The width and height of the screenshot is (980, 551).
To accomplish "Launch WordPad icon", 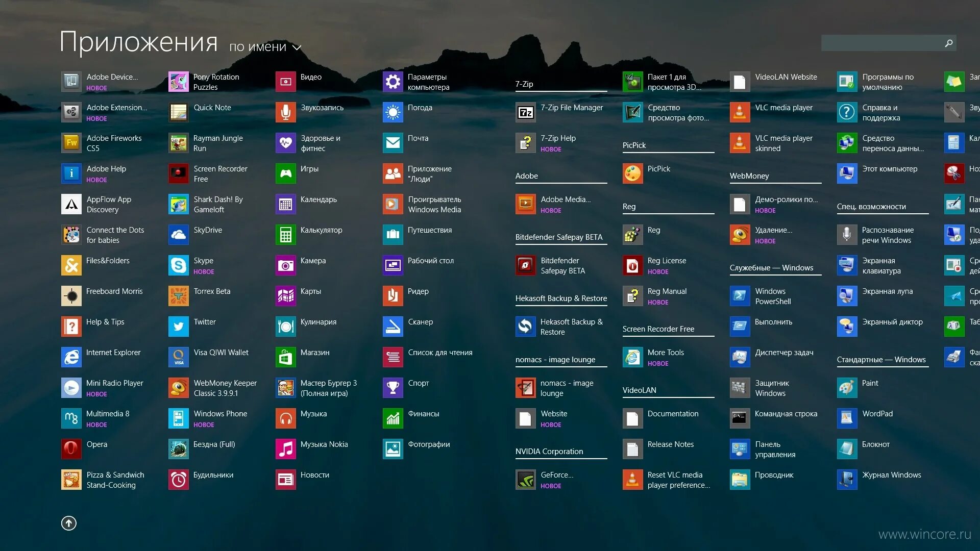I will coord(847,418).
